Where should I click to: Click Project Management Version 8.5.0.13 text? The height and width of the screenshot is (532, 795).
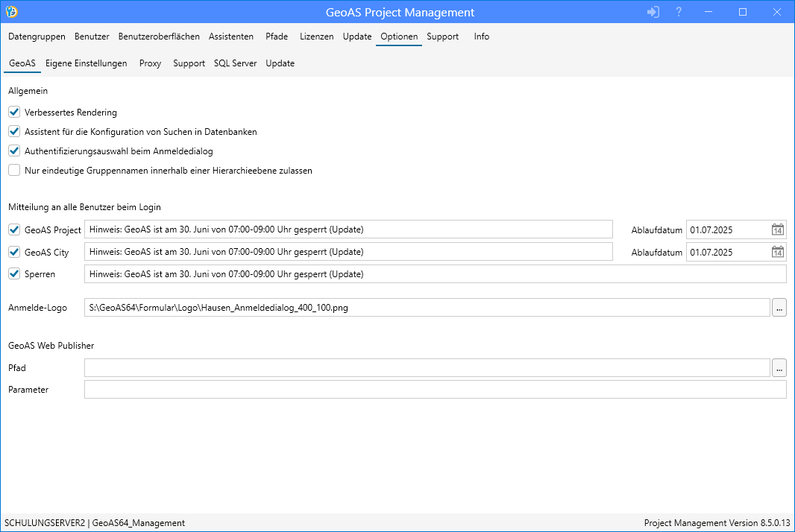pyautogui.click(x=717, y=523)
